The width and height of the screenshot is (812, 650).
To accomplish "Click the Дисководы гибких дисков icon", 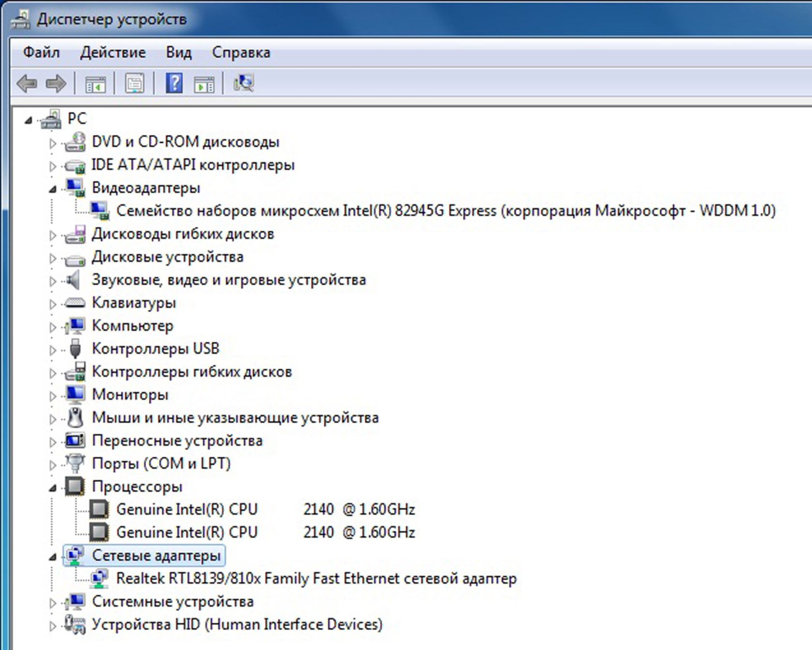I will coord(75,234).
